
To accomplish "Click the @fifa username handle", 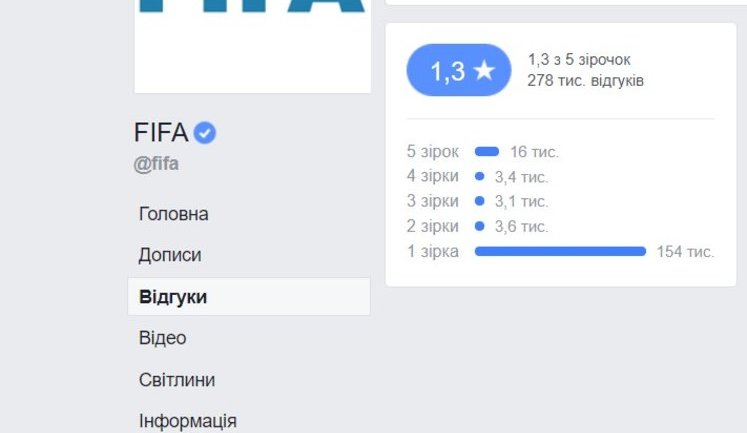I will coord(156,164).
